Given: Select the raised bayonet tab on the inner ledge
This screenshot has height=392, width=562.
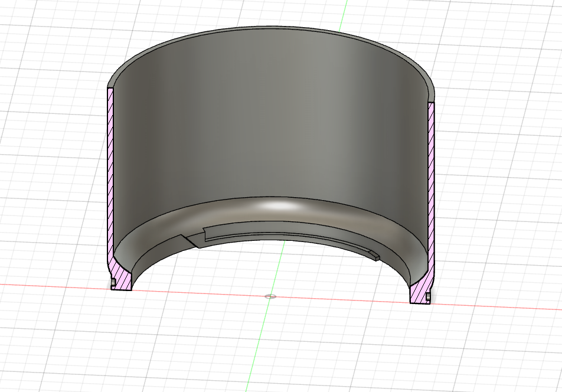Looking at the screenshot, I should coord(283,234).
